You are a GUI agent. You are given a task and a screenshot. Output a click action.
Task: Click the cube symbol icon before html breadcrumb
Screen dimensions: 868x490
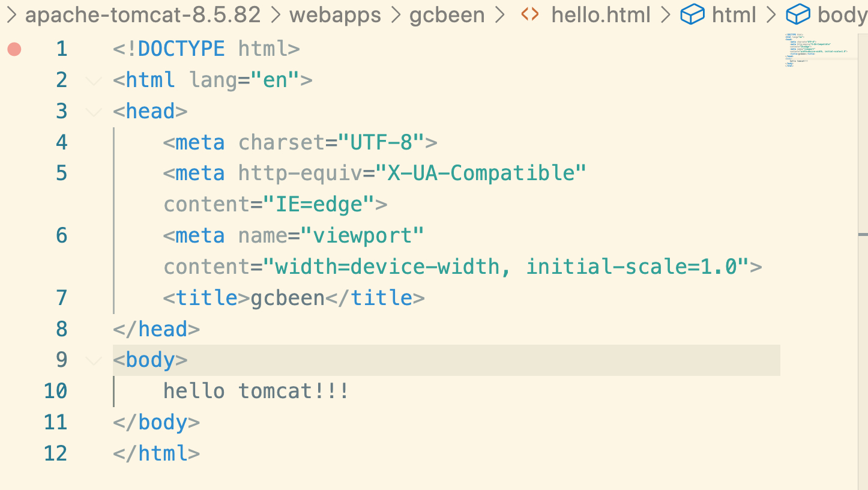(x=692, y=14)
